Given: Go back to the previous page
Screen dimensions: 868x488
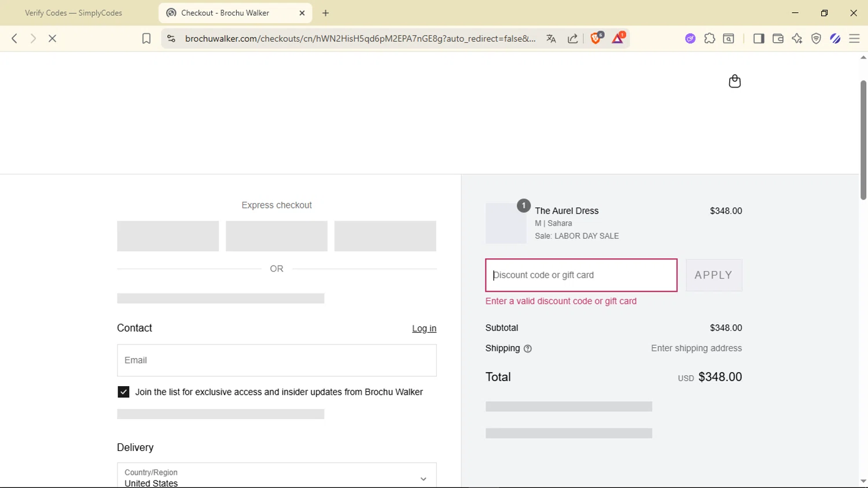Looking at the screenshot, I should pyautogui.click(x=14, y=38).
